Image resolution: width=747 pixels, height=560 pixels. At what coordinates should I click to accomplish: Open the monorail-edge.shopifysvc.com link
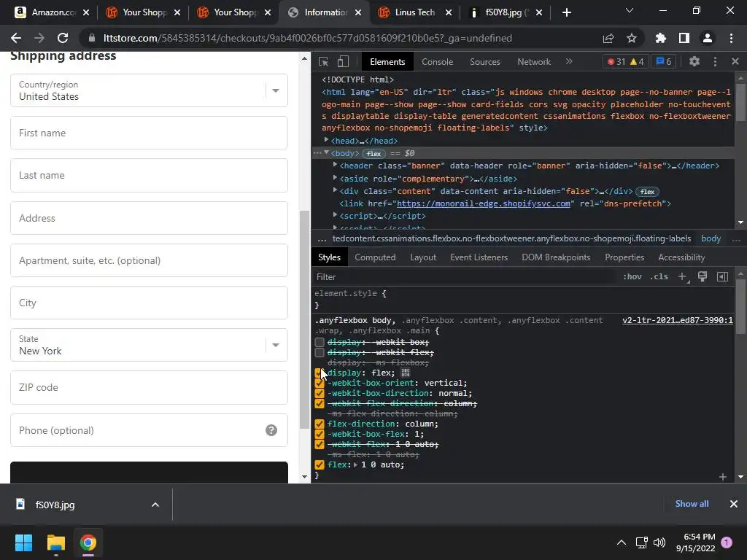483,204
